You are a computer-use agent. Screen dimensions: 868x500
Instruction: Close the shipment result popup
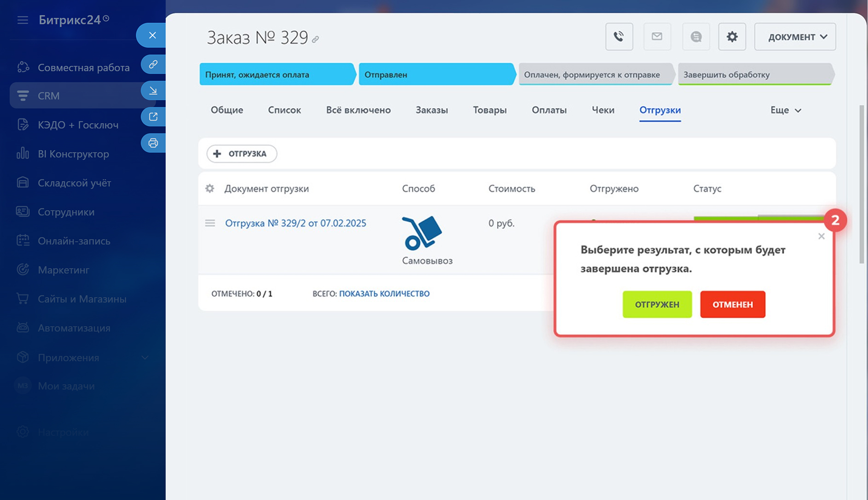point(821,237)
